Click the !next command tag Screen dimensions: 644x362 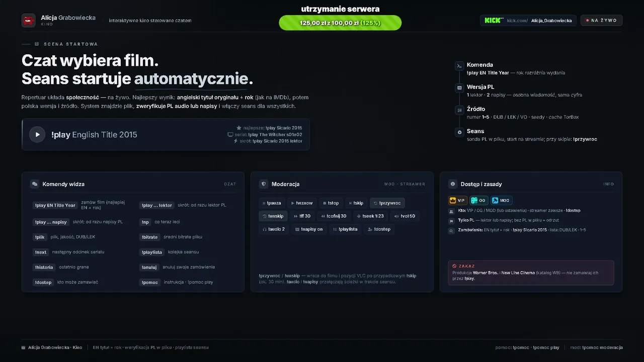(x=41, y=252)
